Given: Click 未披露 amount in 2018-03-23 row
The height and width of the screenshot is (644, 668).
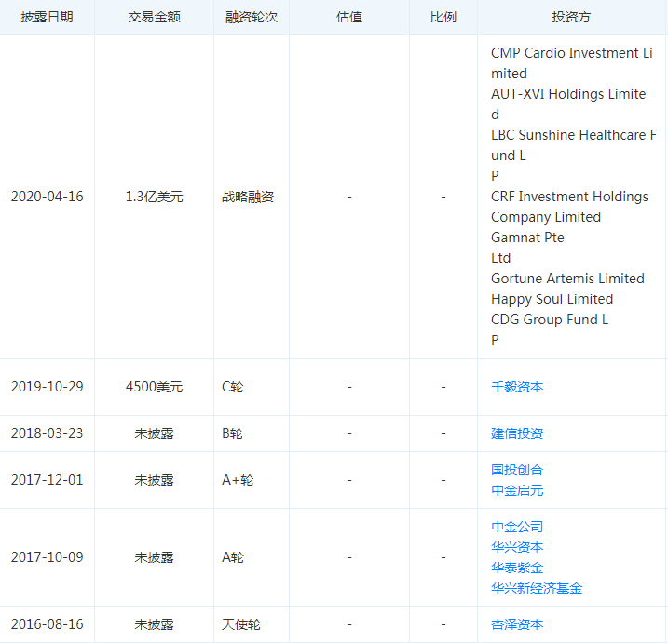Looking at the screenshot, I should click(154, 433).
